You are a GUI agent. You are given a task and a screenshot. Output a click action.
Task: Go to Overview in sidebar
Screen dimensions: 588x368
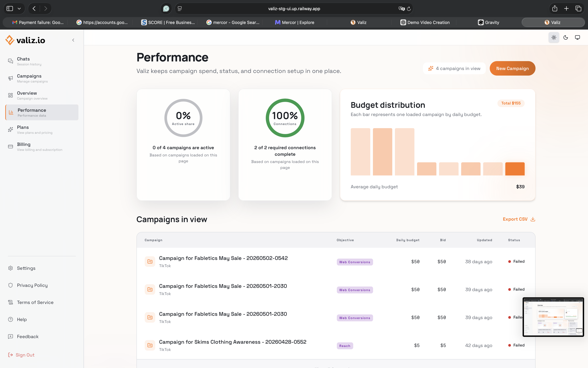42,95
